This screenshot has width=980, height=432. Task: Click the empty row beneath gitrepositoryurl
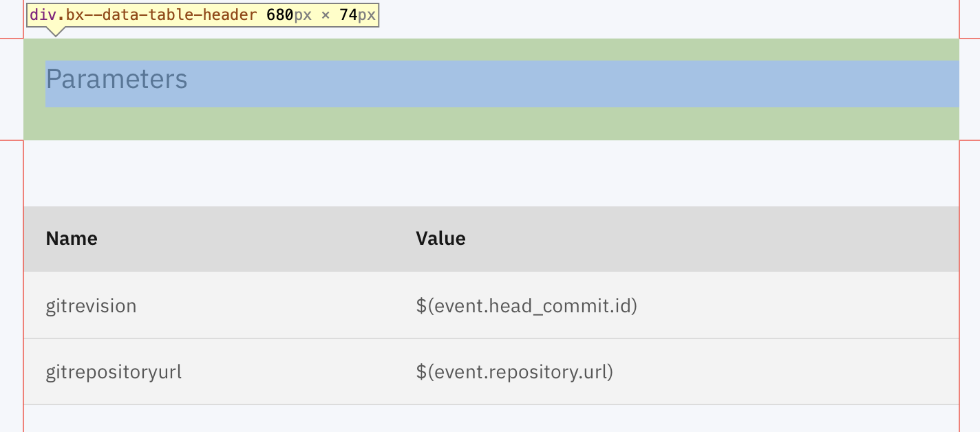point(491,419)
